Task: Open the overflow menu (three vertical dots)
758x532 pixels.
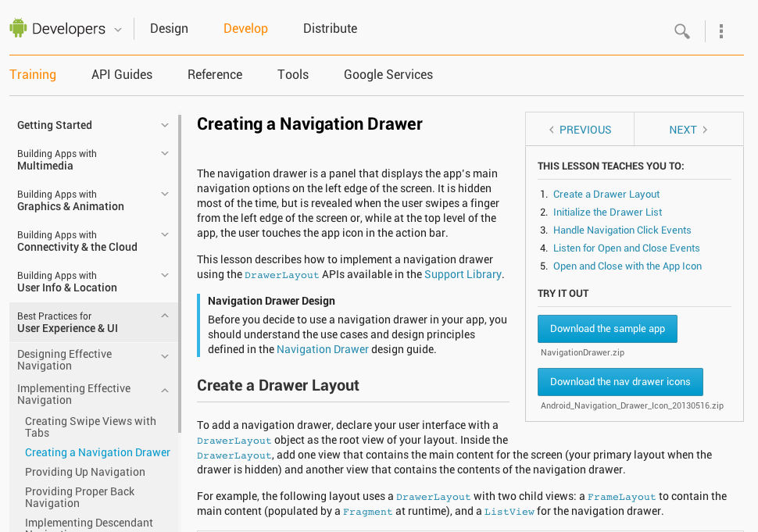Action: [x=720, y=30]
